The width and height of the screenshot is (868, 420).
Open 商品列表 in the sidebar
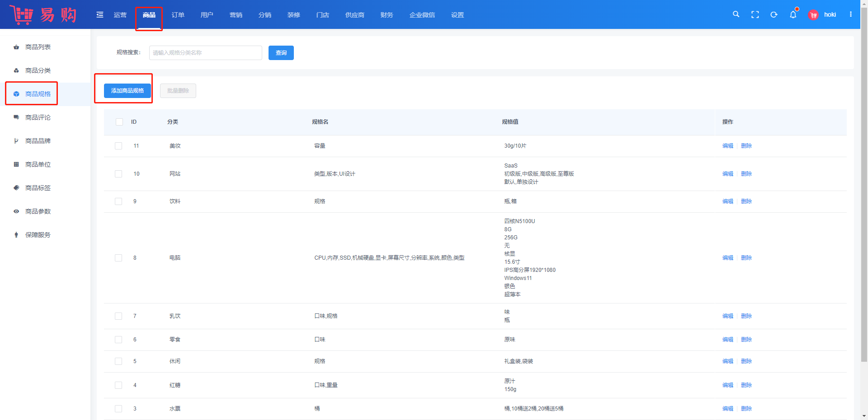(x=38, y=47)
